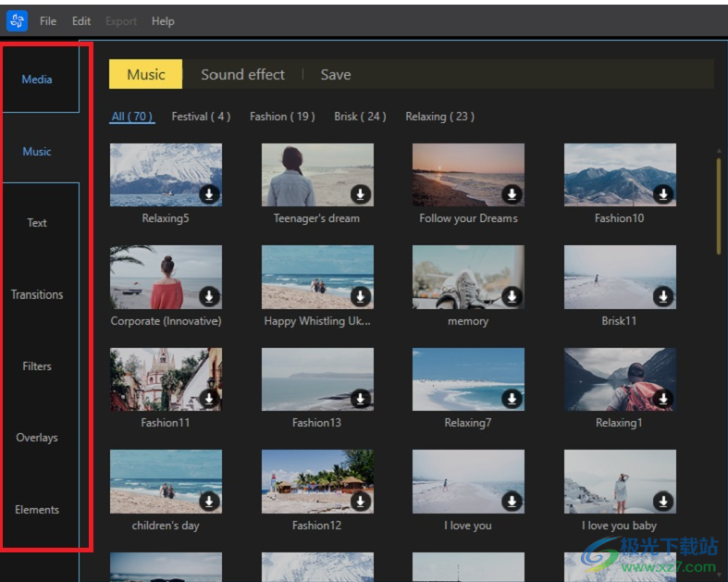Select the Follow your Dreams thumbnail

click(468, 175)
